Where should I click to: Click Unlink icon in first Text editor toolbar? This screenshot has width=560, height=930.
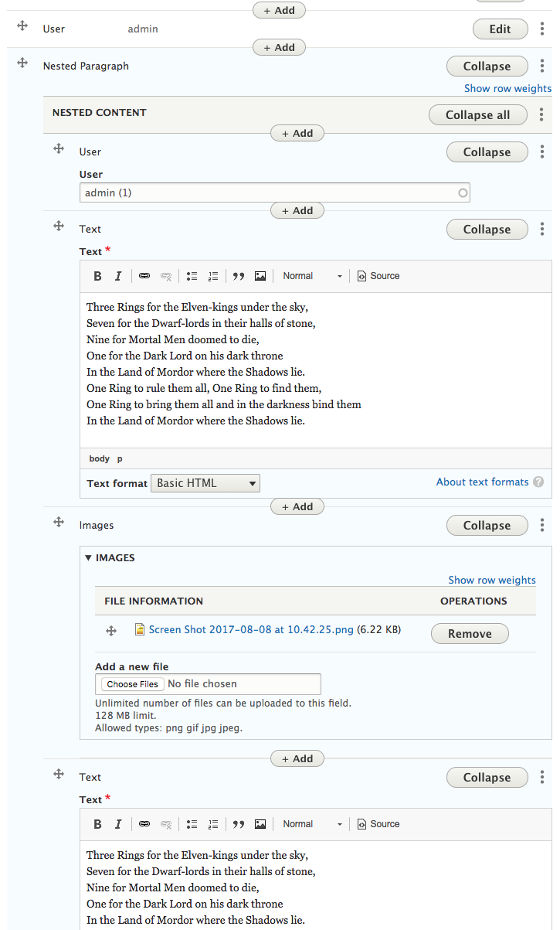click(x=165, y=276)
